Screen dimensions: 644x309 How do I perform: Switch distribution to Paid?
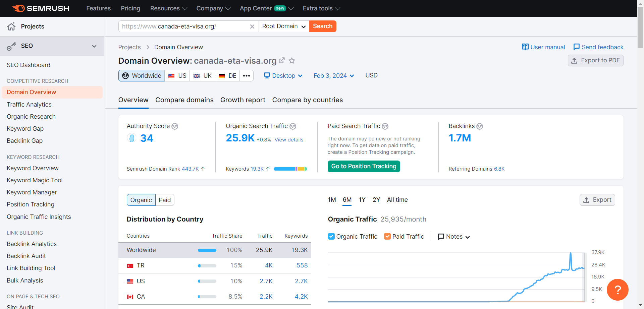tap(165, 200)
